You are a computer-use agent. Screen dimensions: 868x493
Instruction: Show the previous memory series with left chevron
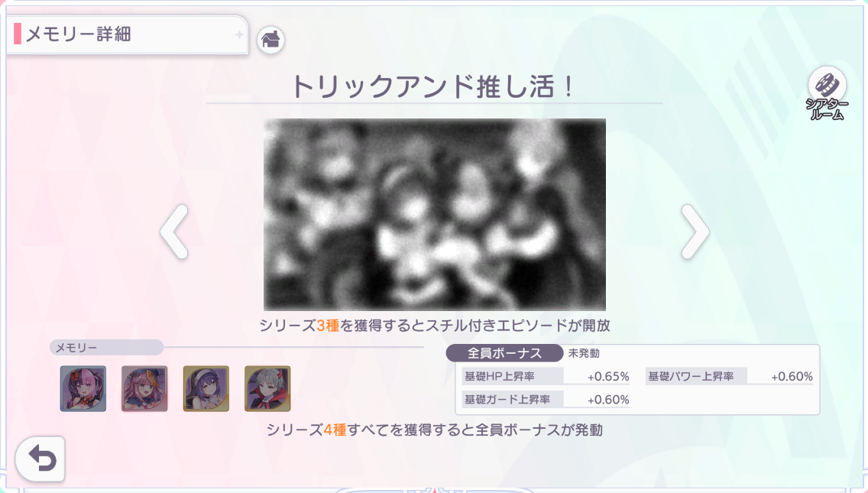point(174,232)
